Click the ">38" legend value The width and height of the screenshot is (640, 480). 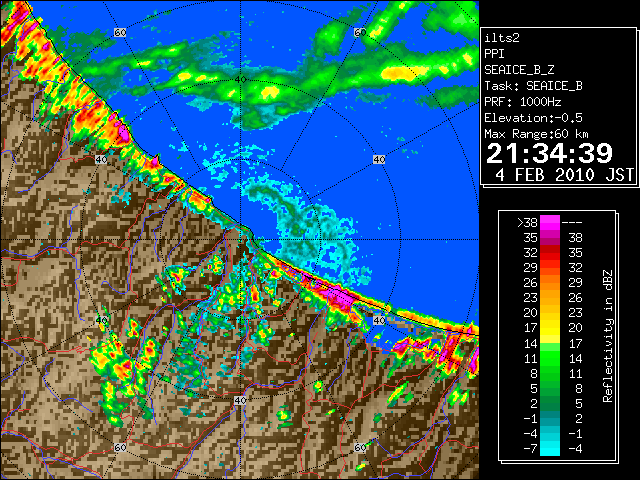[527, 223]
